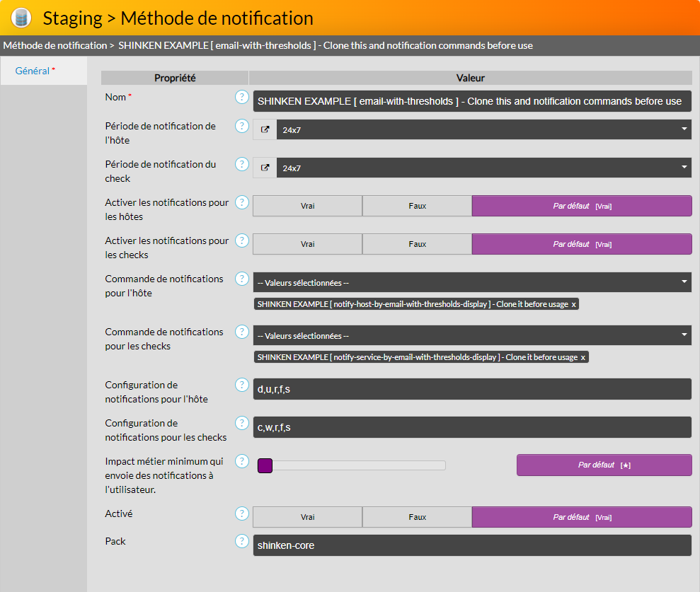Image resolution: width=700 pixels, height=592 pixels.
Task: Click the business impact slider handle
Action: pos(265,465)
